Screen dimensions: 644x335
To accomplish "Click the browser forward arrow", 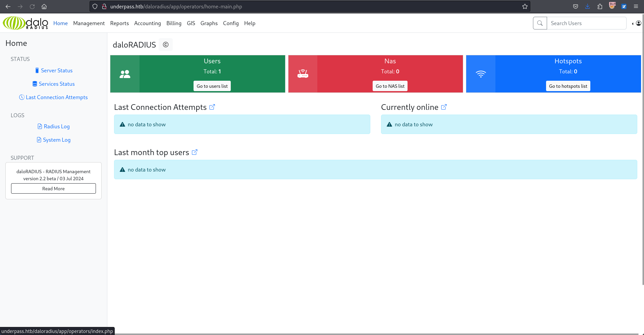I will pyautogui.click(x=20, y=6).
